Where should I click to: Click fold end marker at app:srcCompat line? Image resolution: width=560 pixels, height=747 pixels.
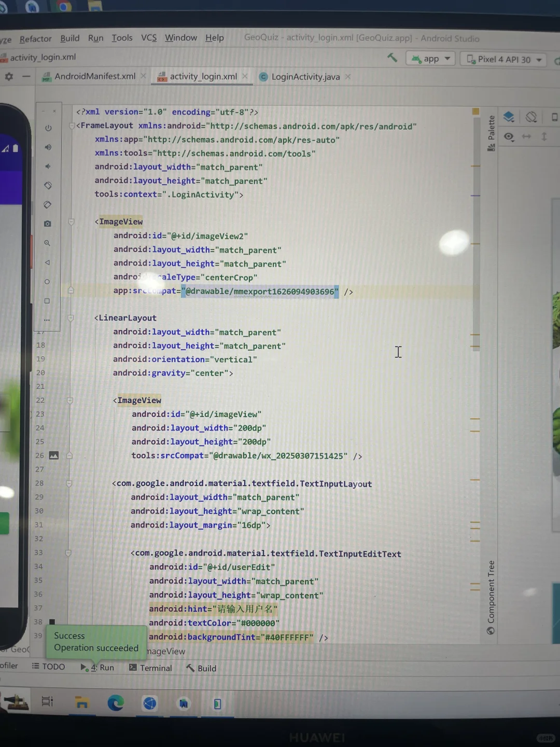coord(71,290)
